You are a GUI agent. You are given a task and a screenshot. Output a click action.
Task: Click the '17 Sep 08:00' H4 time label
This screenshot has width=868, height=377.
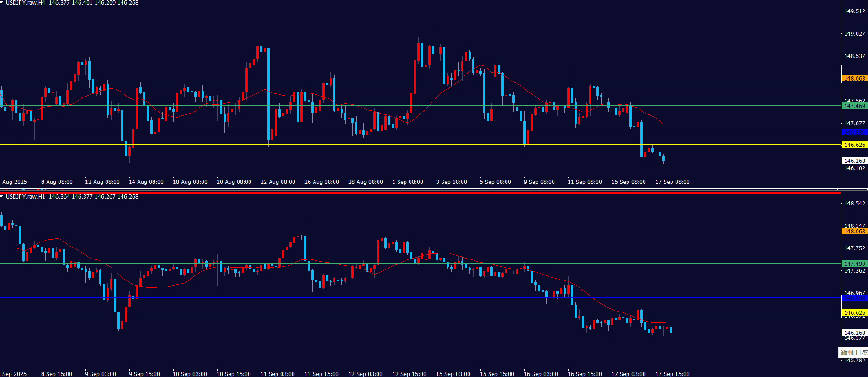coord(672,182)
